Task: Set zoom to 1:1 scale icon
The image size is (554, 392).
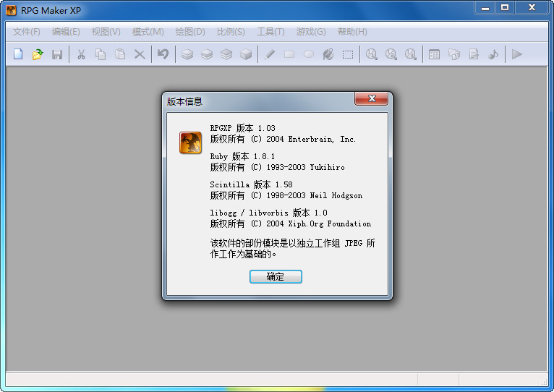Action: click(371, 54)
